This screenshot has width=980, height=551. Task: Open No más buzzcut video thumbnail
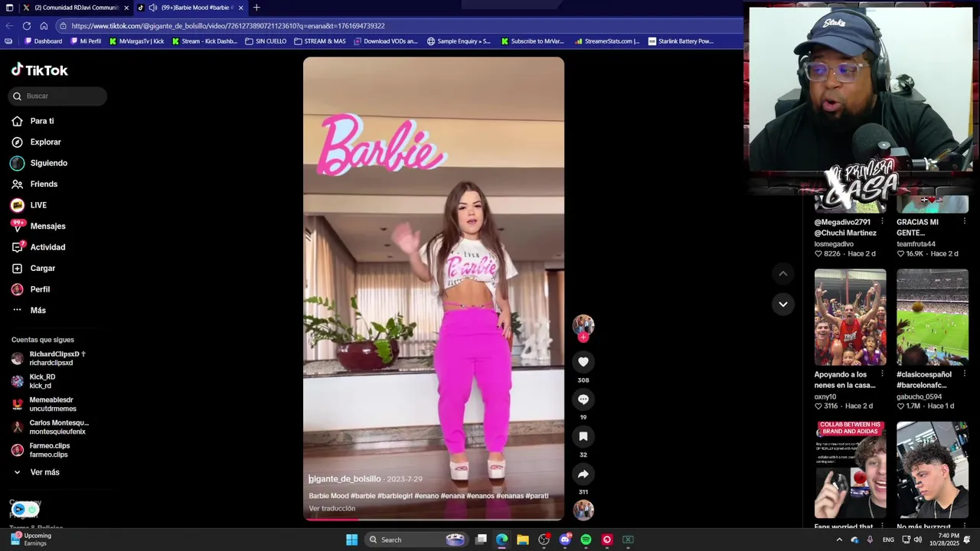pos(932,469)
